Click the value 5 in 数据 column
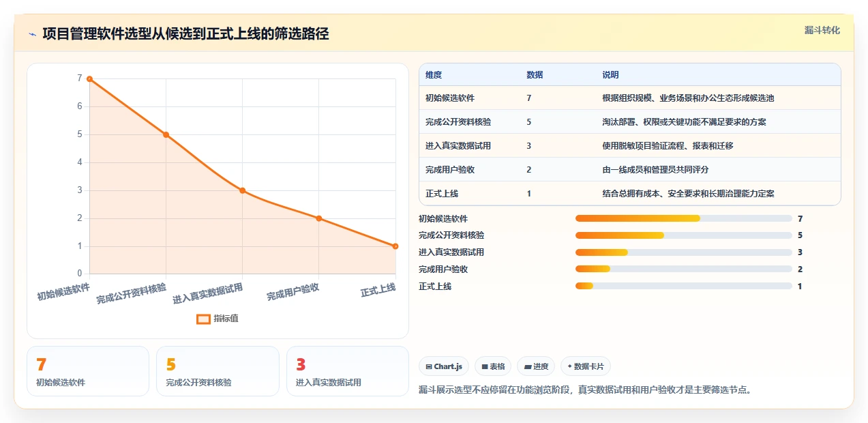868x423 pixels. tap(529, 122)
